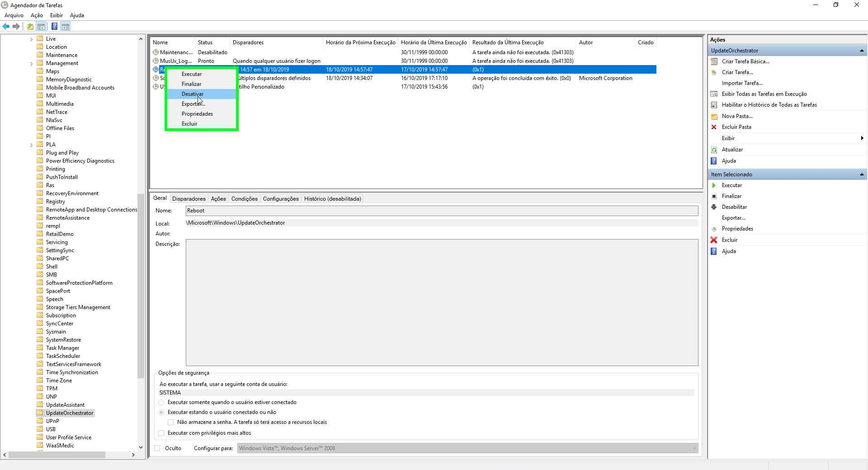Image resolution: width=868 pixels, height=470 pixels.
Task: Collapse the UpdateOrchestrator actions section
Action: [862, 51]
